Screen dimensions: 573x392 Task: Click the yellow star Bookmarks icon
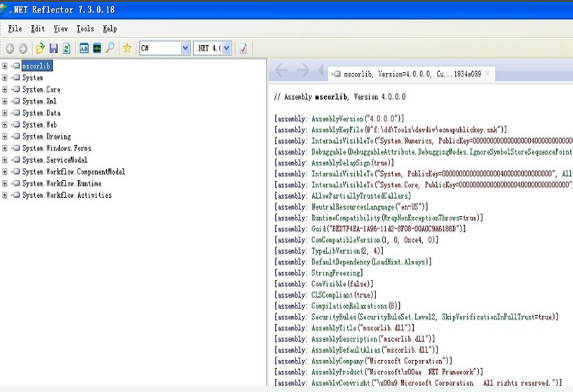(127, 48)
